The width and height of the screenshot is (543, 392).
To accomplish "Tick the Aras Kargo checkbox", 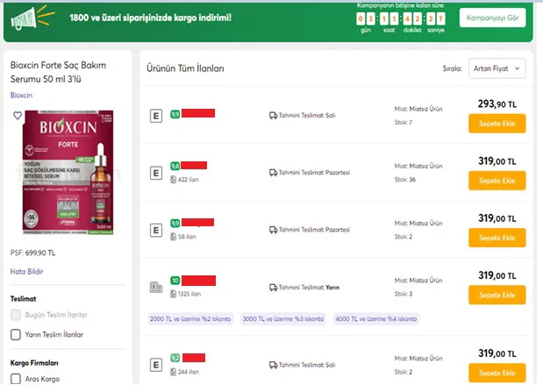I will (16, 379).
